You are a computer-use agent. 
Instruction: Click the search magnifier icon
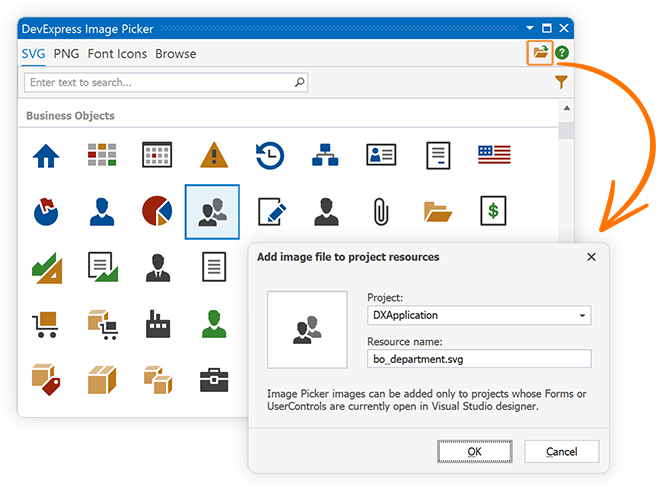(x=299, y=82)
